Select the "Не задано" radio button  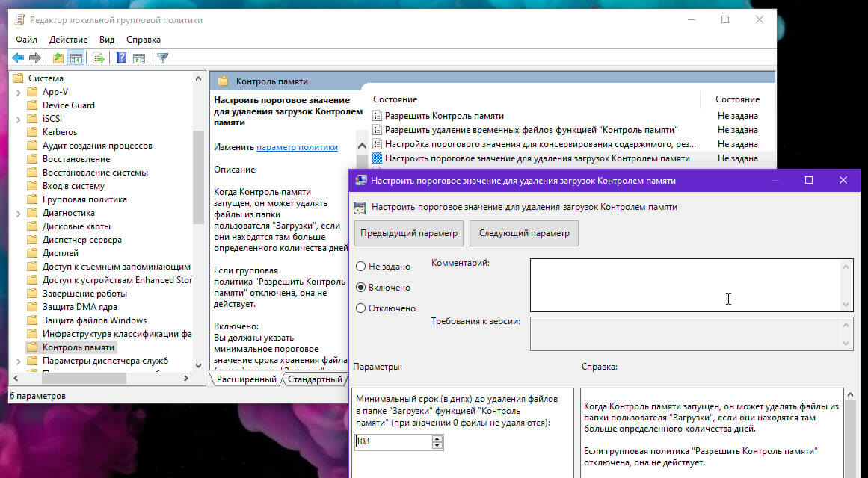(x=361, y=267)
